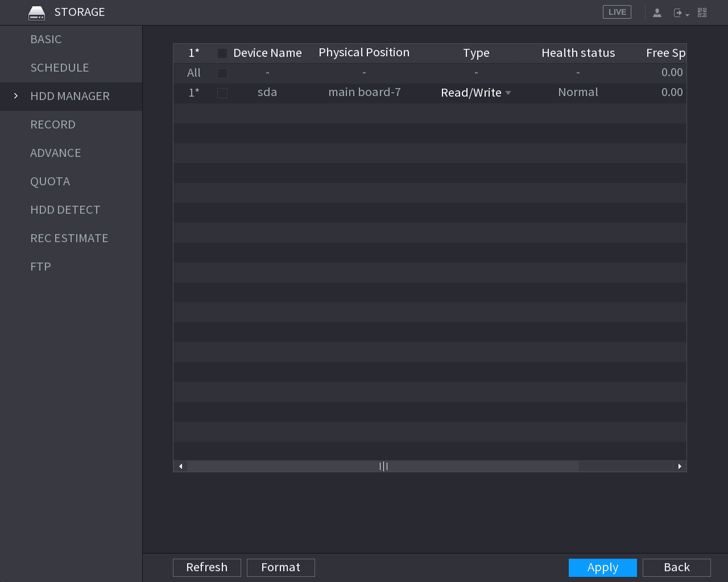Go to FTP settings
The image size is (728, 582).
click(x=71, y=267)
